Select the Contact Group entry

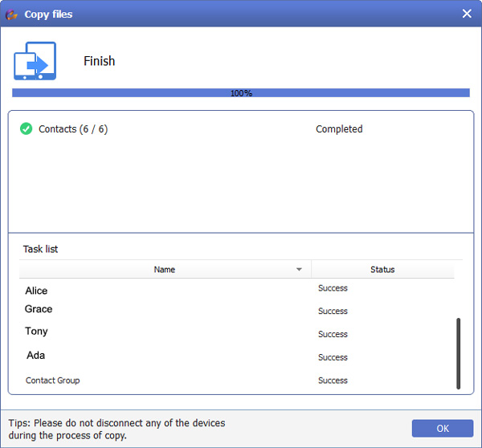pos(53,381)
